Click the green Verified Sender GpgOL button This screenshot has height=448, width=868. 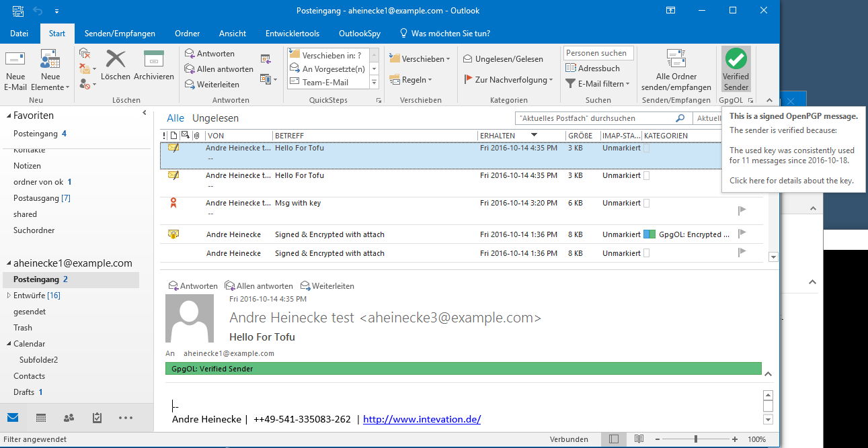pyautogui.click(x=736, y=70)
